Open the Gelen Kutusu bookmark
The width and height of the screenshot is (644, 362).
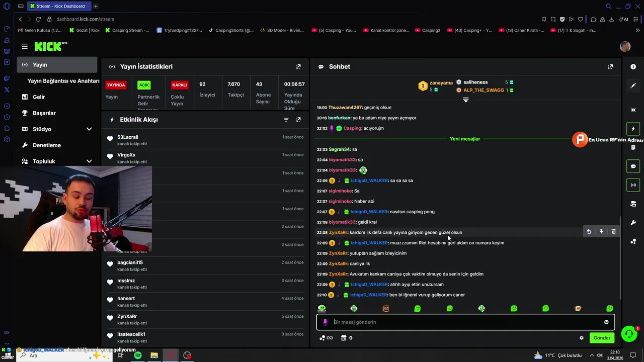(40, 30)
